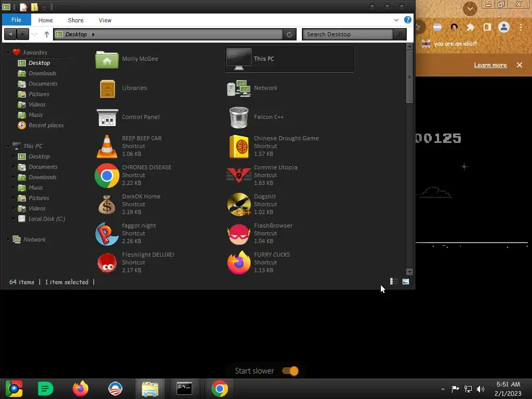Open the View ribbon tab
Screen dimensions: 532x399
coord(105,20)
